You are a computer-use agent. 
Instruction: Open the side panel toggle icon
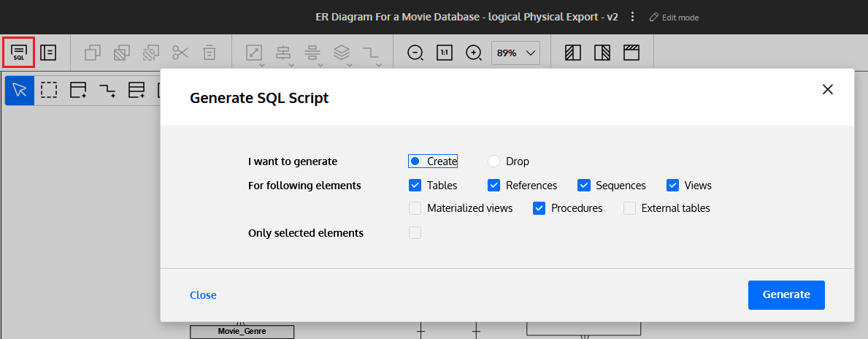(48, 53)
